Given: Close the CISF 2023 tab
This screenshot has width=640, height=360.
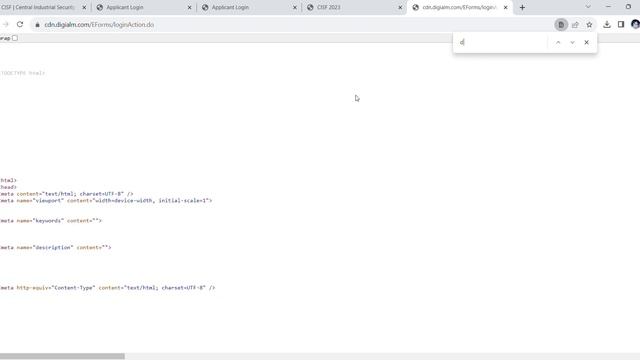Looking at the screenshot, I should pyautogui.click(x=400, y=7).
